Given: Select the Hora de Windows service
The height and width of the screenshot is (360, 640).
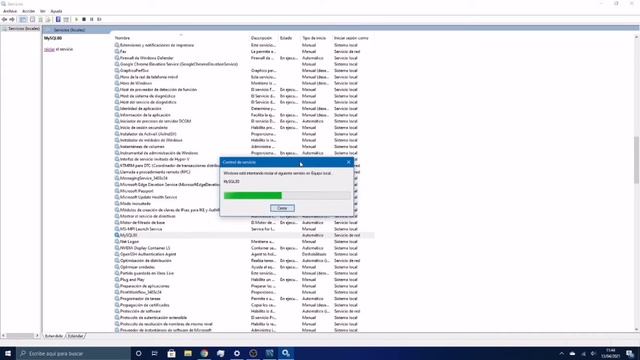Looking at the screenshot, I should tap(244, 83).
